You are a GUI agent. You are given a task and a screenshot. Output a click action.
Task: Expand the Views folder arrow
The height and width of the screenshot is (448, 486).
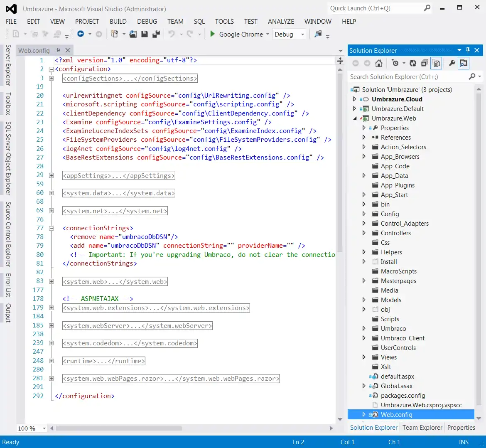(364, 357)
